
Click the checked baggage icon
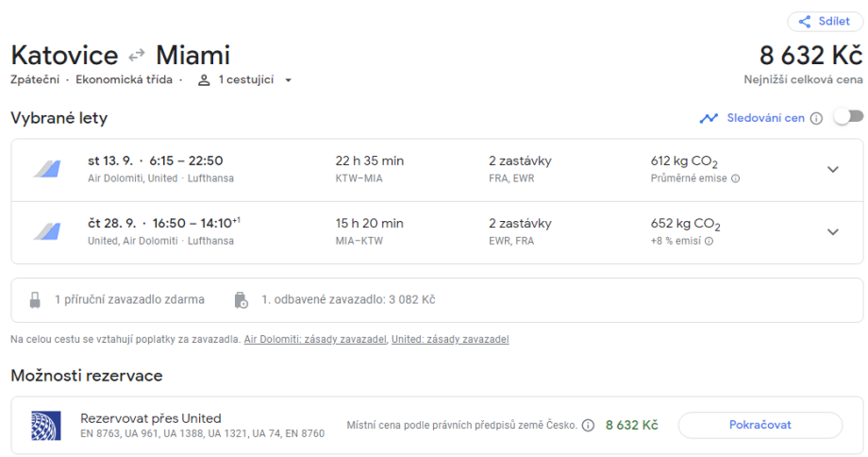241,300
